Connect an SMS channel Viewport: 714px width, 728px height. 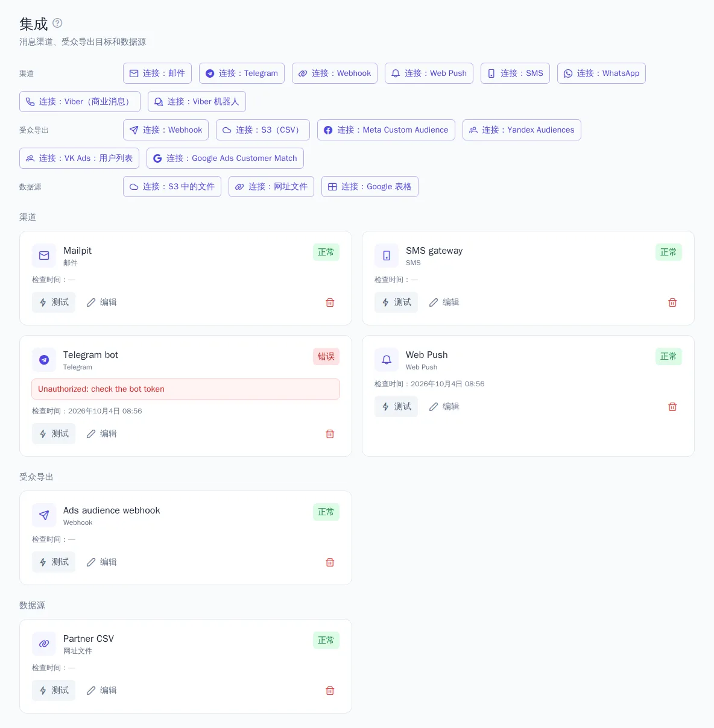[x=515, y=74]
